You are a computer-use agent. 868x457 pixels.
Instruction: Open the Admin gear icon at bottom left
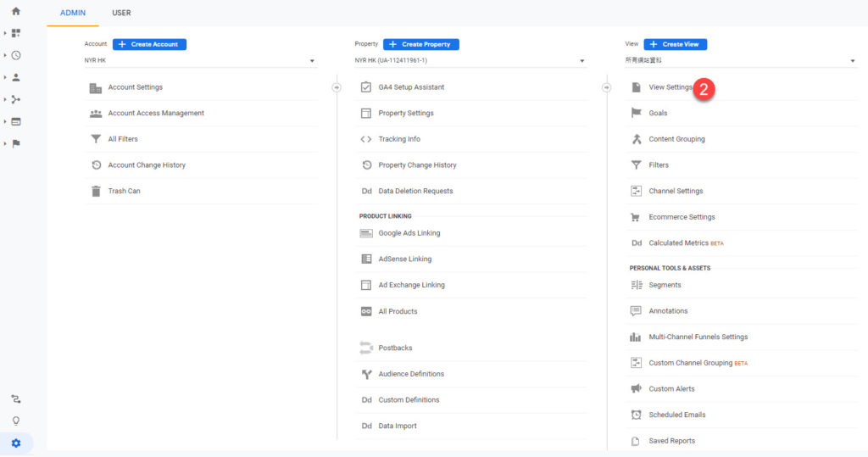pos(15,443)
